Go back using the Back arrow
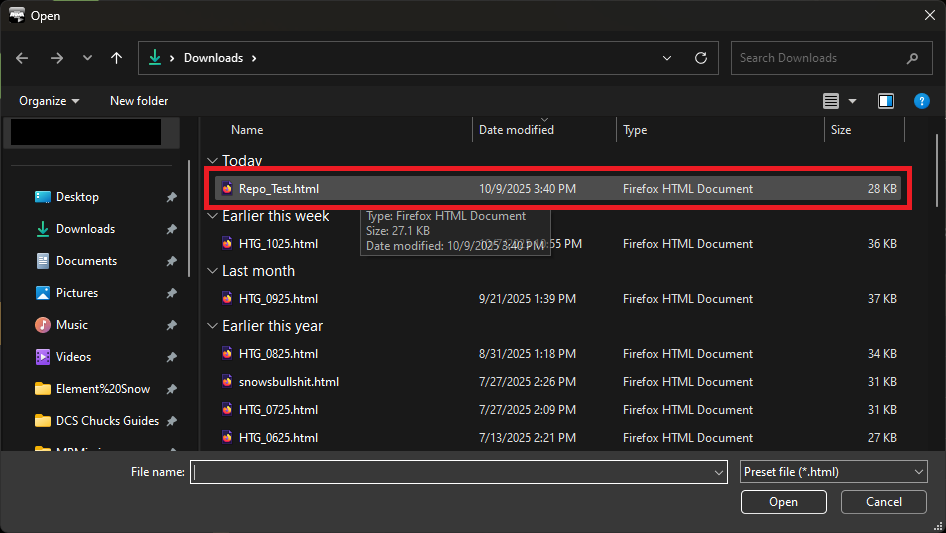 (22, 58)
